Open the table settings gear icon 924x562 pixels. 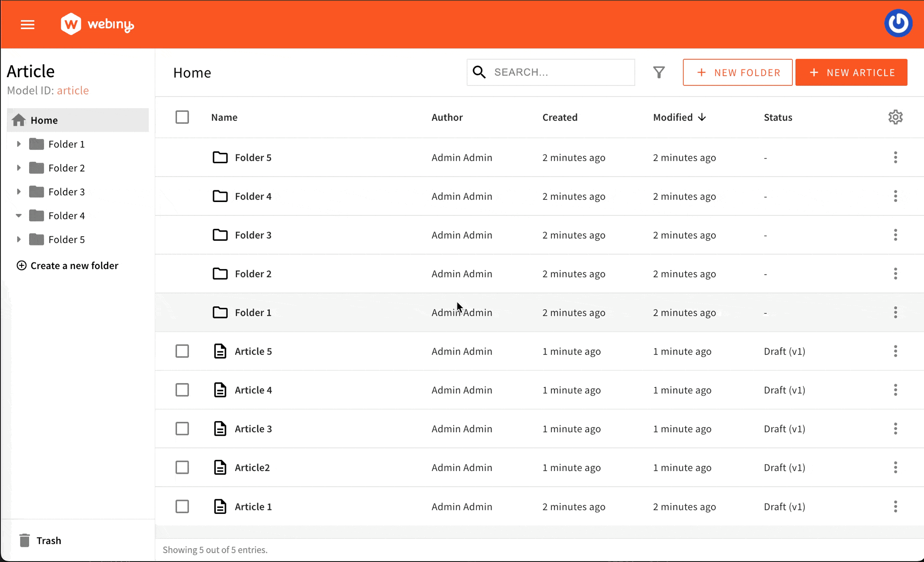click(895, 117)
